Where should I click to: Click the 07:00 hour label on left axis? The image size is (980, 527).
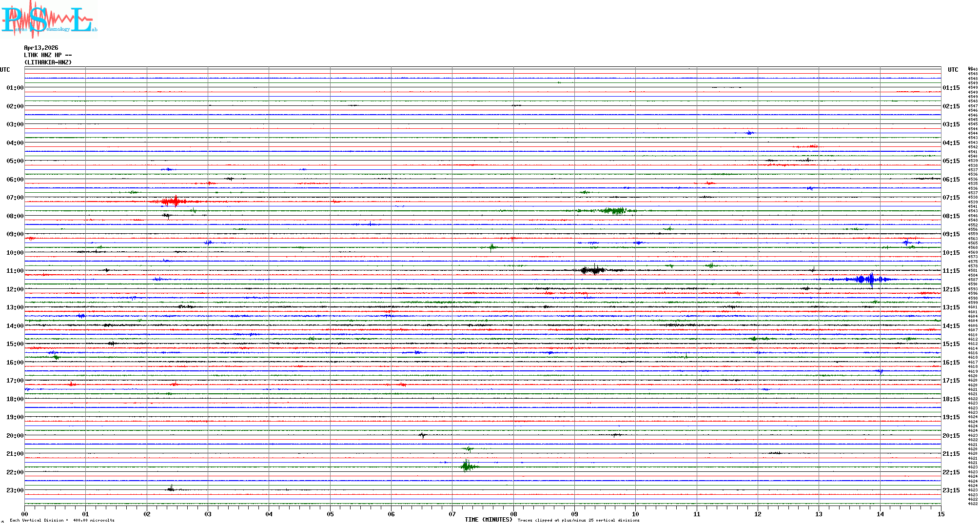15,198
